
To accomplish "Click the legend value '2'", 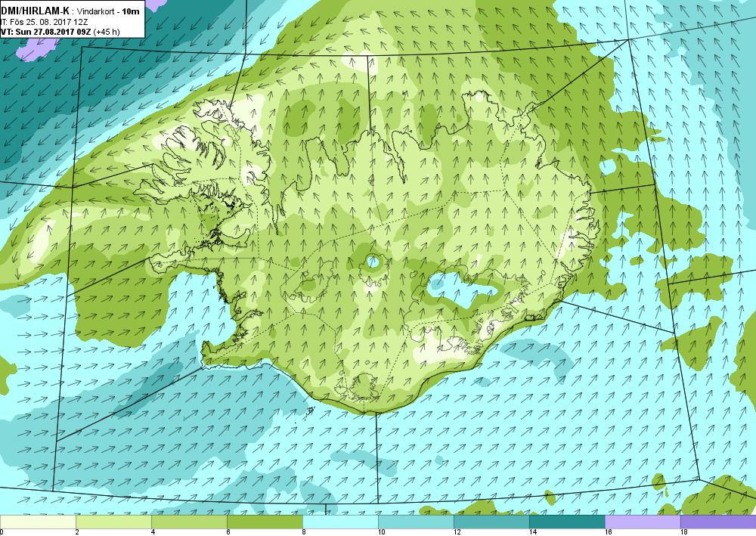I will (77, 532).
